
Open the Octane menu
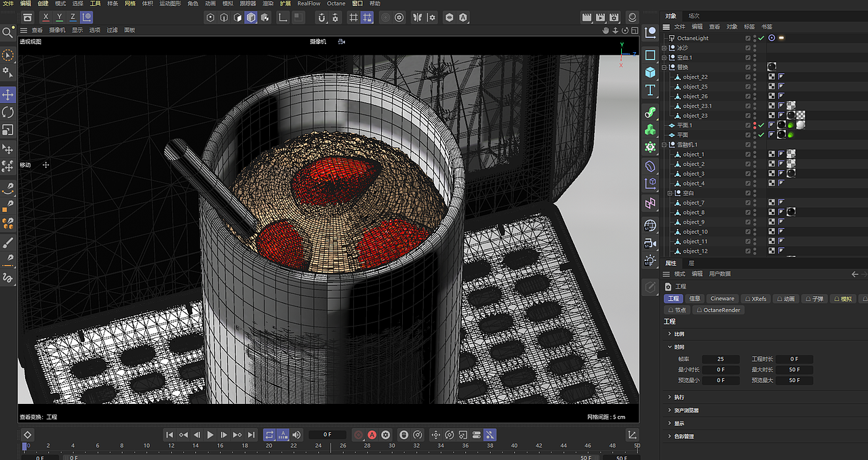click(336, 3)
